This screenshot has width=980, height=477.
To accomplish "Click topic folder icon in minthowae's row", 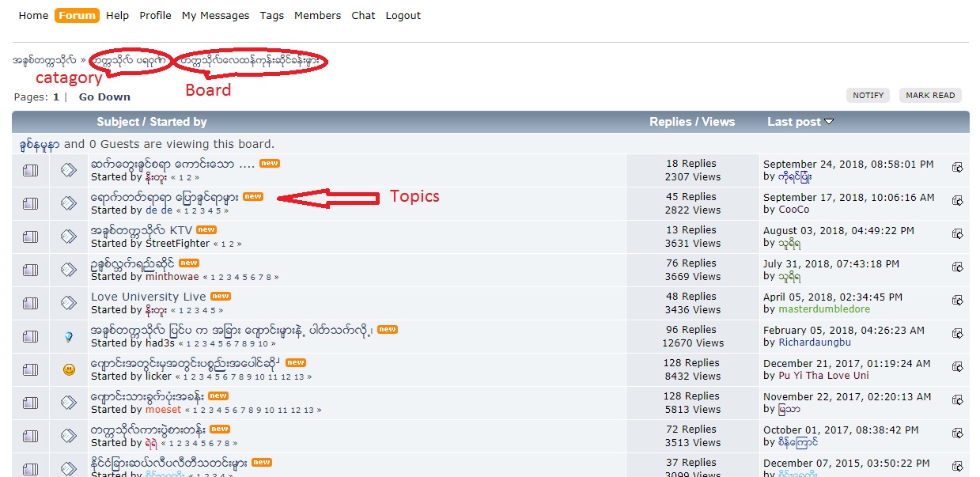I will (x=30, y=270).
